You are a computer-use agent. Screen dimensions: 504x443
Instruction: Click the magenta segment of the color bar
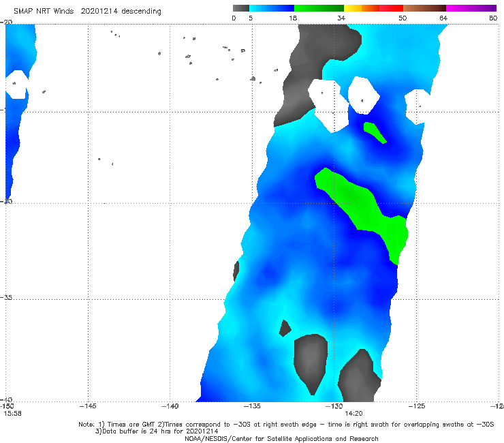(x=471, y=8)
